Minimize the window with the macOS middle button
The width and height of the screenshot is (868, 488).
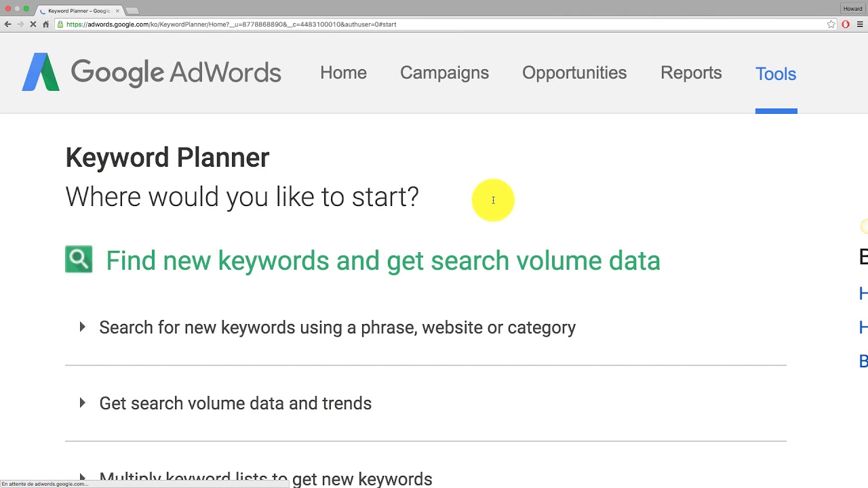pyautogui.click(x=18, y=9)
